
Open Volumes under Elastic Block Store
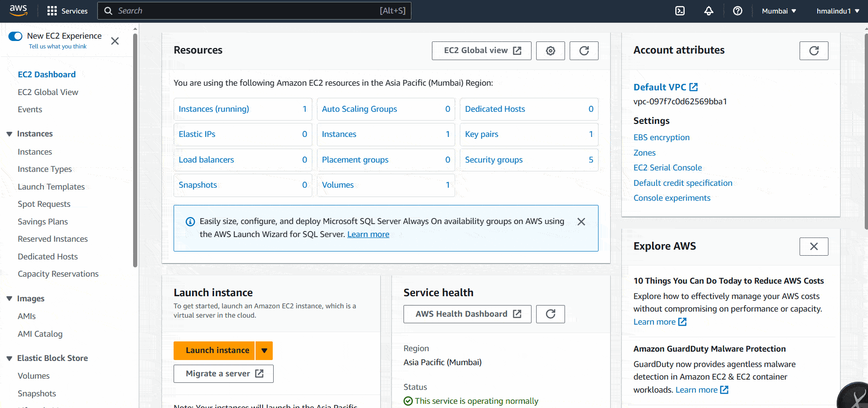(34, 376)
